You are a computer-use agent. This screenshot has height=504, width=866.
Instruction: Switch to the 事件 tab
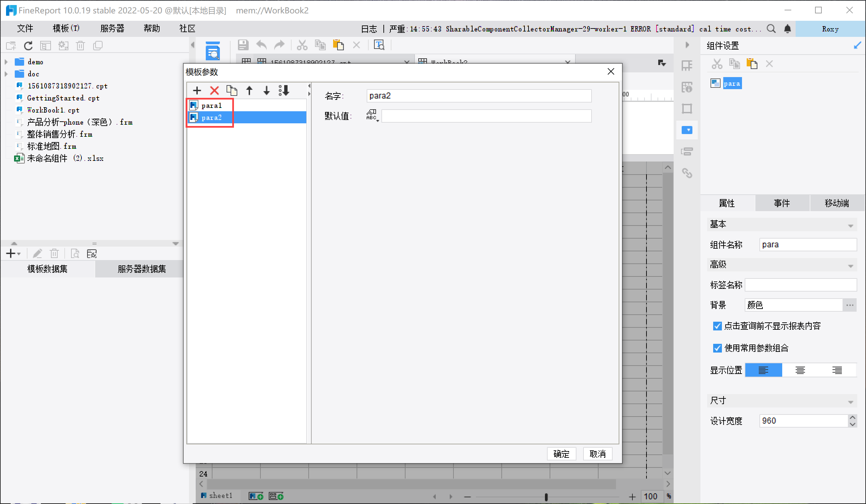coord(782,203)
